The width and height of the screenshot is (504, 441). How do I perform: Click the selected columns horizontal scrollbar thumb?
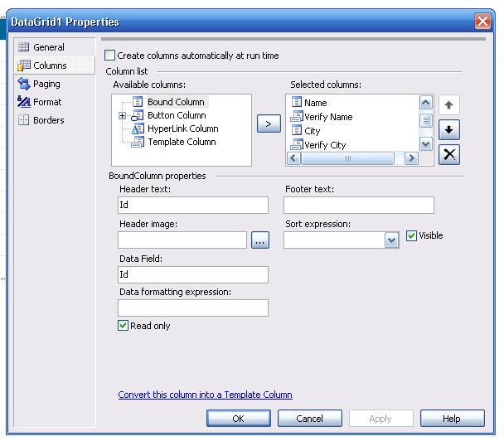[x=347, y=158]
